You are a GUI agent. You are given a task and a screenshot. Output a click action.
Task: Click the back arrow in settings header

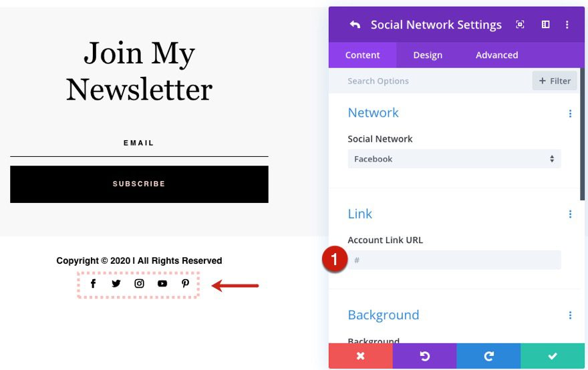355,25
